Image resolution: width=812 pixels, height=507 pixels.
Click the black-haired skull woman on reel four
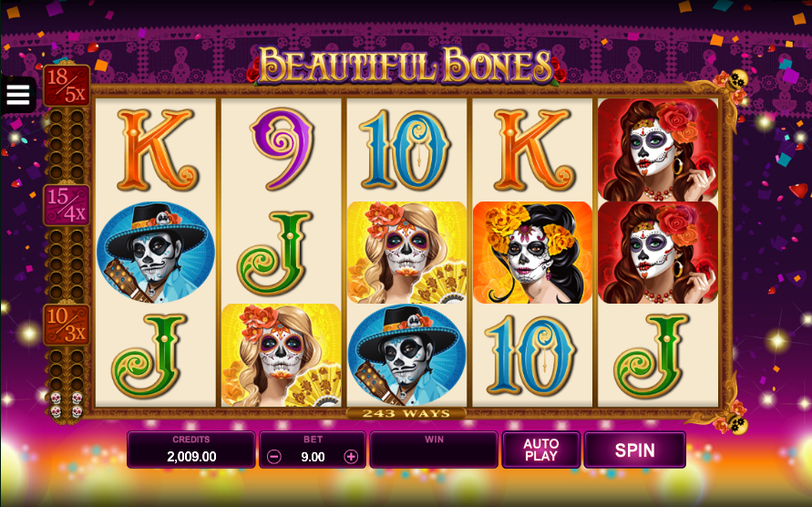click(532, 253)
